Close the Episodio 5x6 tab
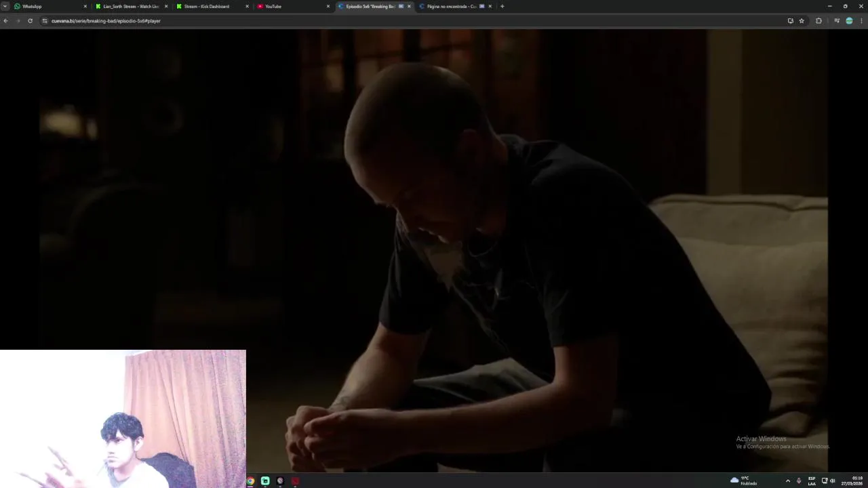 pos(409,6)
